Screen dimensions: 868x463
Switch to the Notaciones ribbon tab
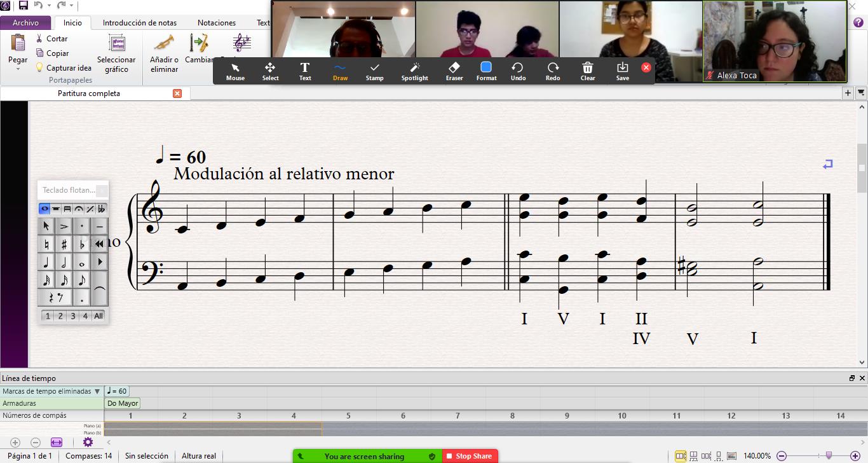coord(216,22)
